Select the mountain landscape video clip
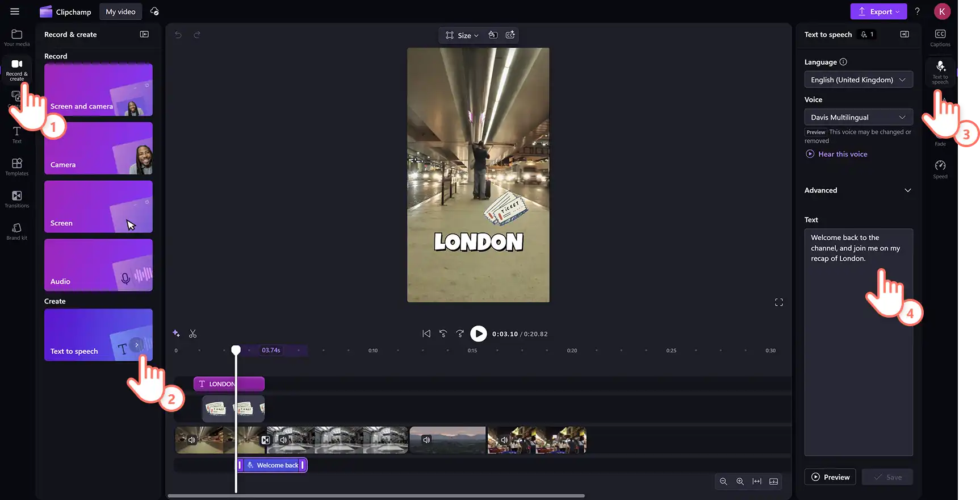Image resolution: width=980 pixels, height=500 pixels. click(x=447, y=440)
